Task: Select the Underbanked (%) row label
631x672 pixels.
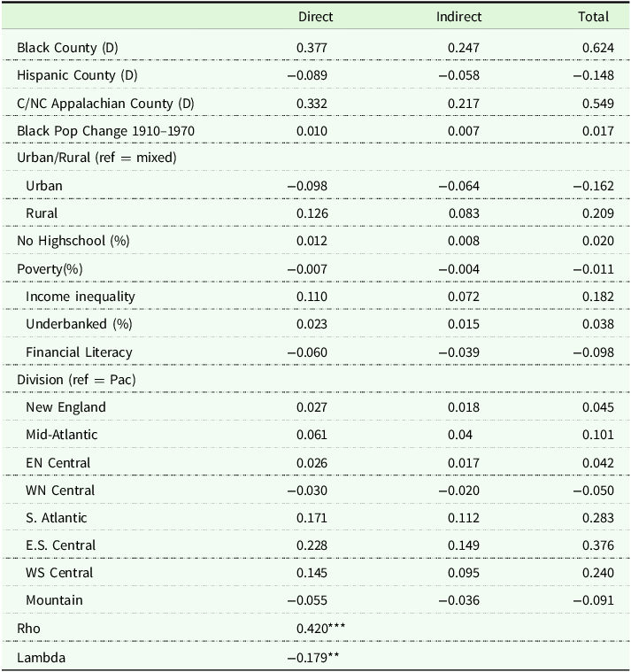Action: [x=79, y=324]
